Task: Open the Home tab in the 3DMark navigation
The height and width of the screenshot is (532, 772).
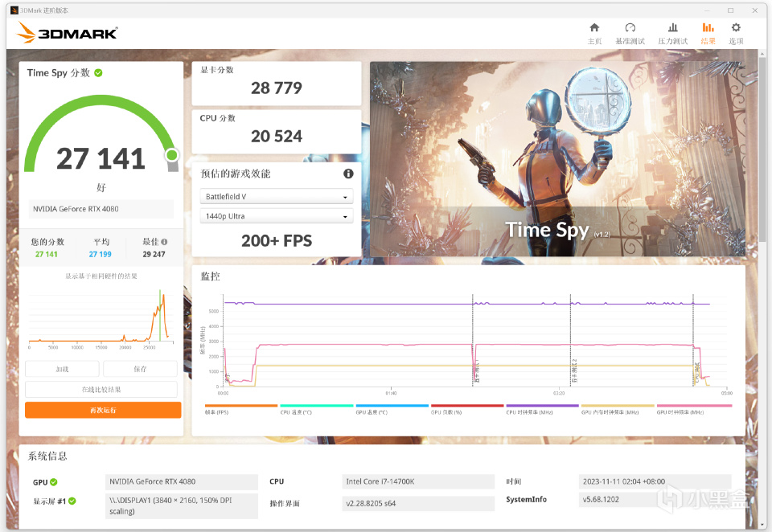Action: point(594,34)
